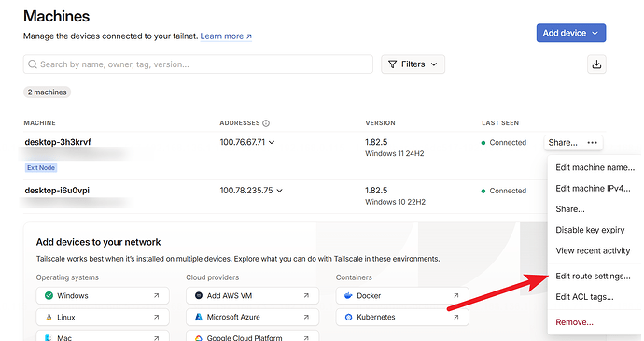
Task: Click the Docker whale icon tile
Action: [402, 296]
